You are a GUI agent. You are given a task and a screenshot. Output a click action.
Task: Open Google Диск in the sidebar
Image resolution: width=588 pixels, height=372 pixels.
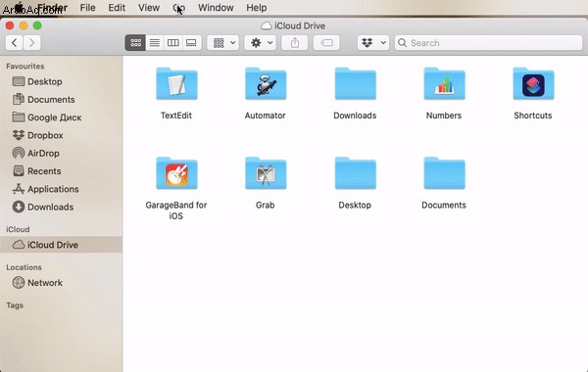(47, 117)
